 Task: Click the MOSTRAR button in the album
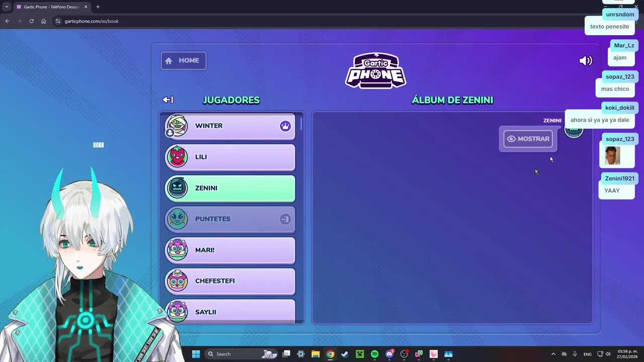528,139
